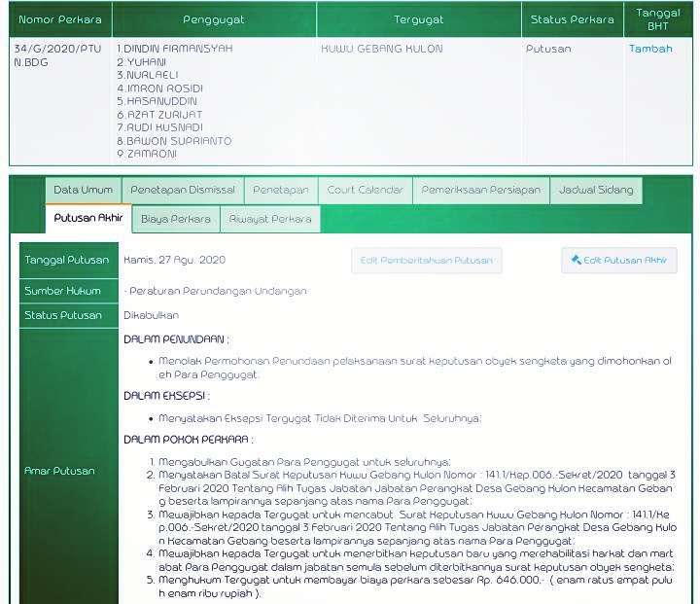Open the Court Calendar tab
Image resolution: width=700 pixels, height=604 pixels.
pyautogui.click(x=365, y=190)
